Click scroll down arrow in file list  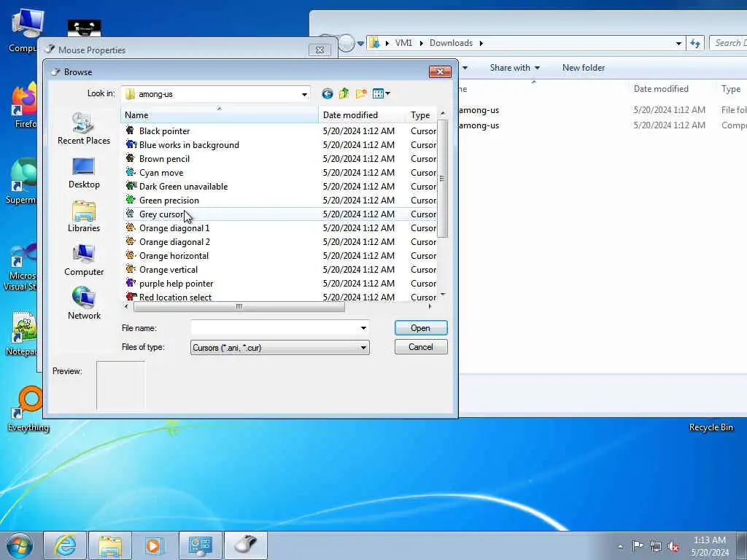(x=443, y=295)
